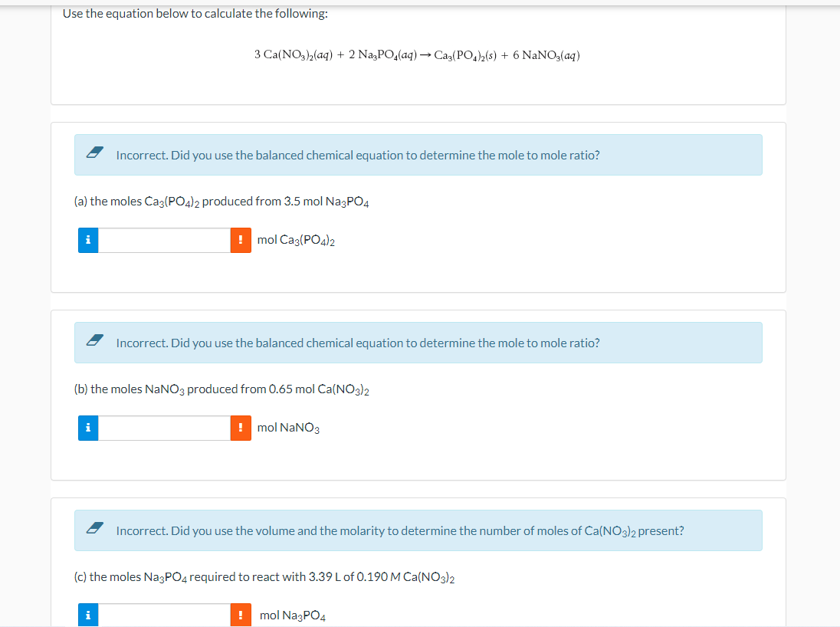Click the info icon beside part (b) answer box

click(87, 428)
